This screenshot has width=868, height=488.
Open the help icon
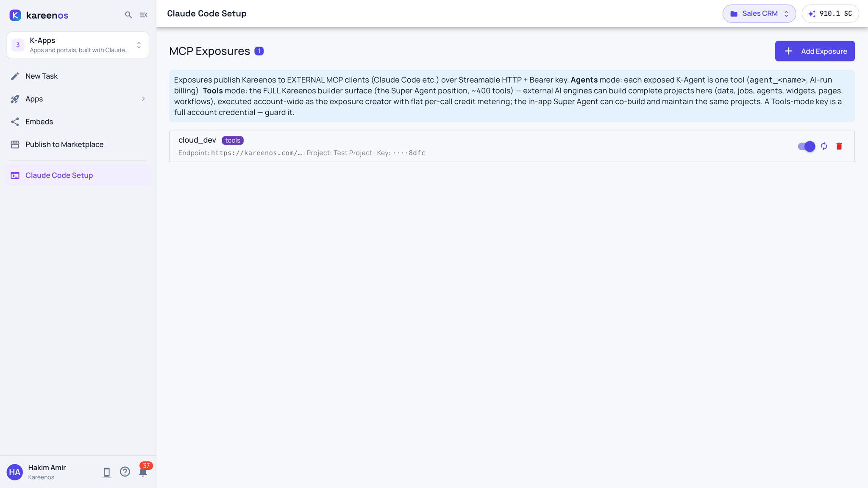pyautogui.click(x=125, y=471)
